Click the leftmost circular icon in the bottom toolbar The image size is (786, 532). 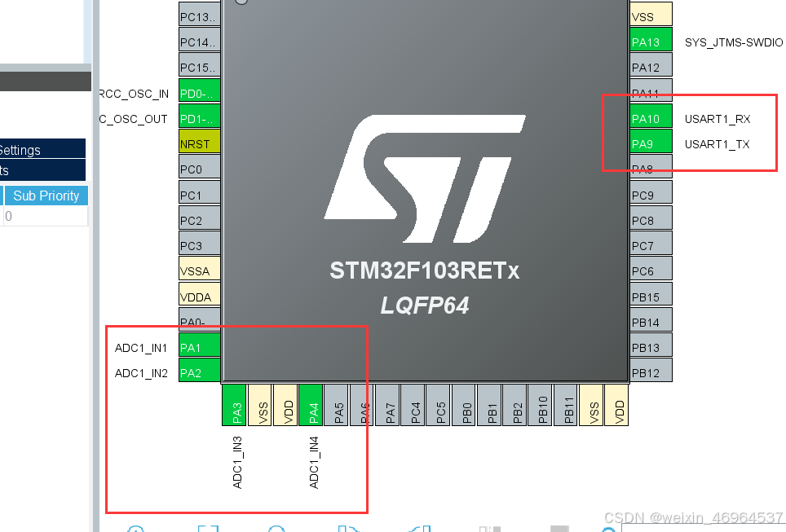pyautogui.click(x=135, y=530)
